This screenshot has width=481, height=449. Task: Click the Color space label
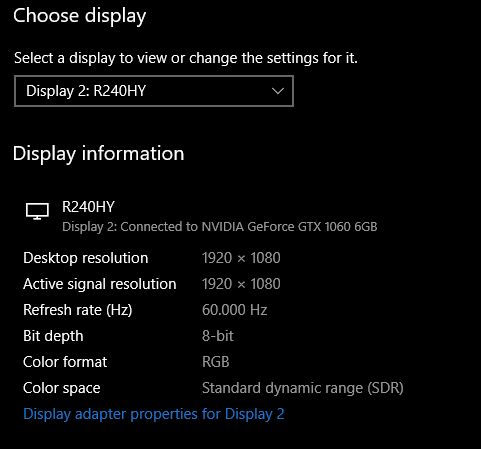(62, 388)
